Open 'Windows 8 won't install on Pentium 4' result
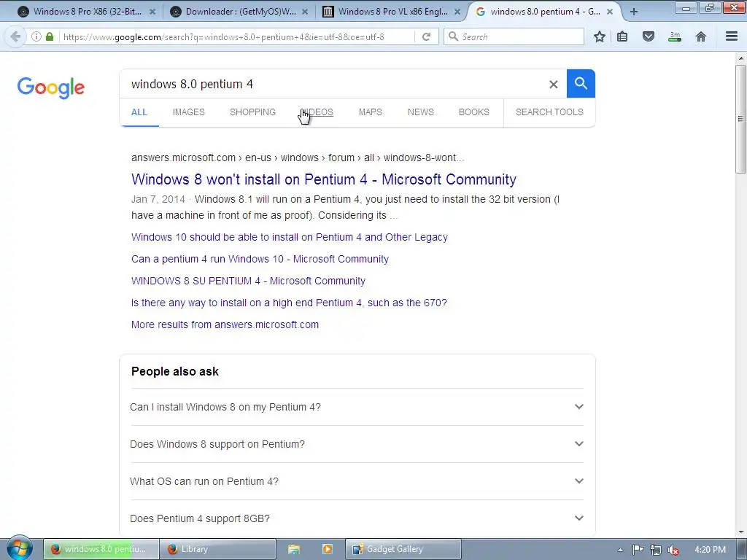The image size is (747, 560). (x=323, y=179)
